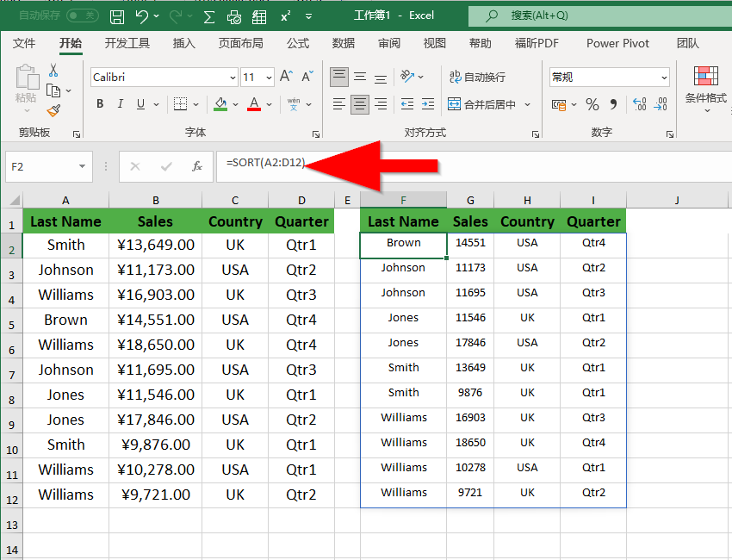Expand the font color dropdown arrow

click(x=269, y=104)
